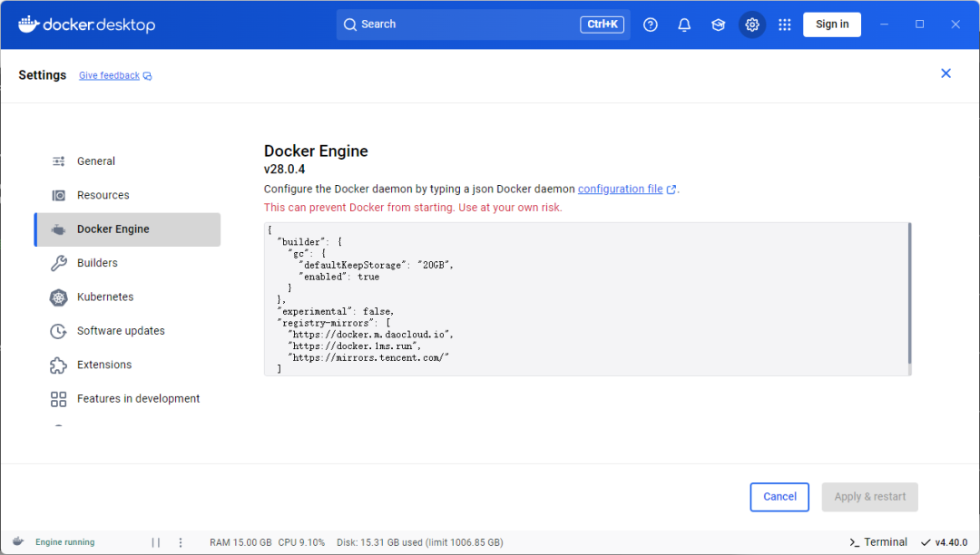Click the Cancel button
Image resolution: width=980 pixels, height=555 pixels.
pyautogui.click(x=779, y=497)
